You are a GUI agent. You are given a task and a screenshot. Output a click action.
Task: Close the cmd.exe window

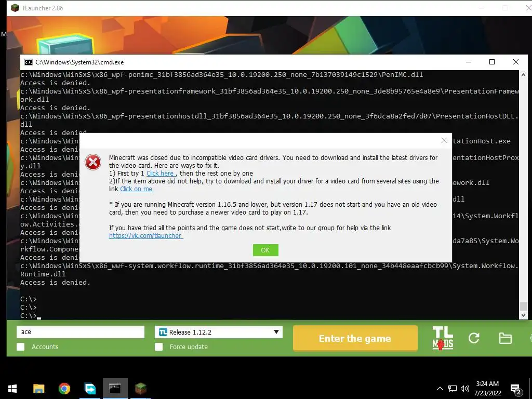tap(516, 62)
